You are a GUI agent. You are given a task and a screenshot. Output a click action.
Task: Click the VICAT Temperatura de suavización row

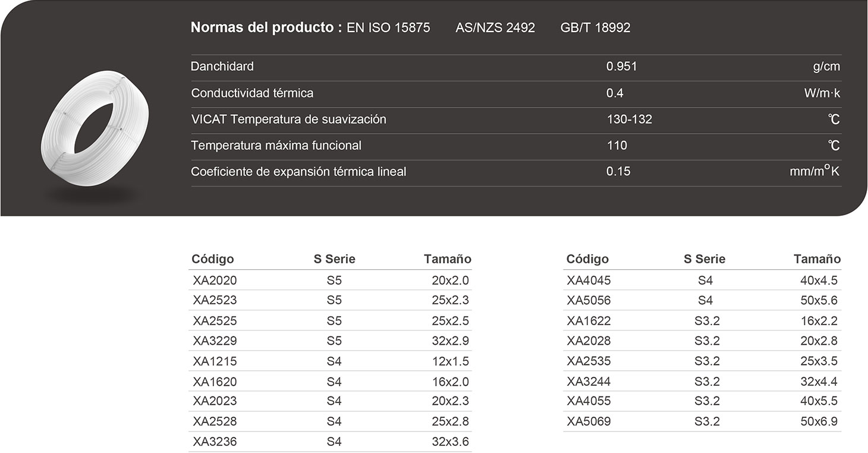point(288,119)
